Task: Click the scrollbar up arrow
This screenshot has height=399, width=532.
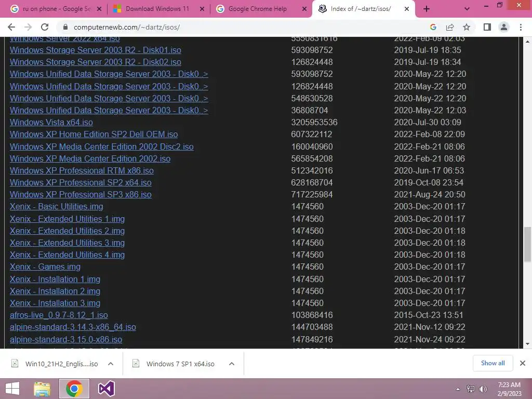Action: [x=527, y=42]
